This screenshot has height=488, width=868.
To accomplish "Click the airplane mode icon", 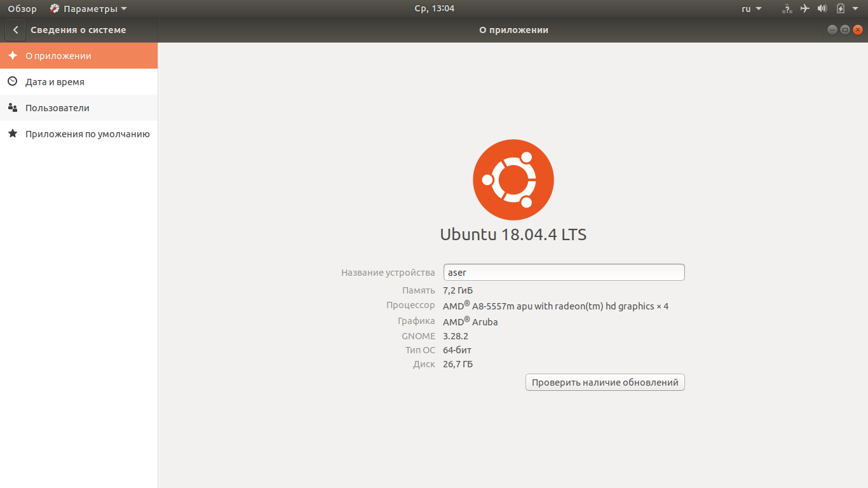I will [x=805, y=9].
